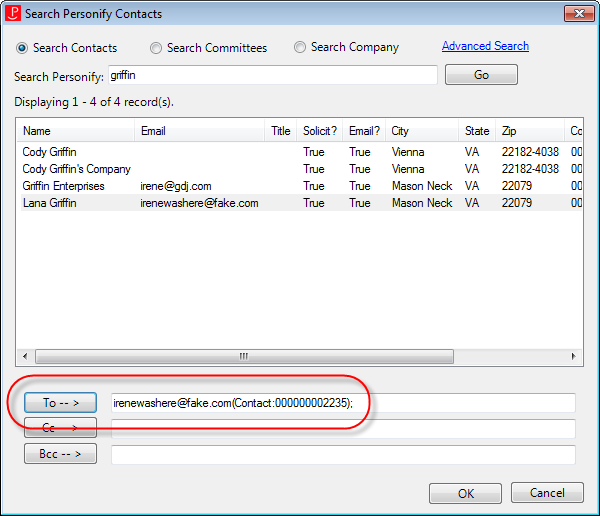Close the Search Personify Contacts dialog
The width and height of the screenshot is (600, 516).
point(579,14)
